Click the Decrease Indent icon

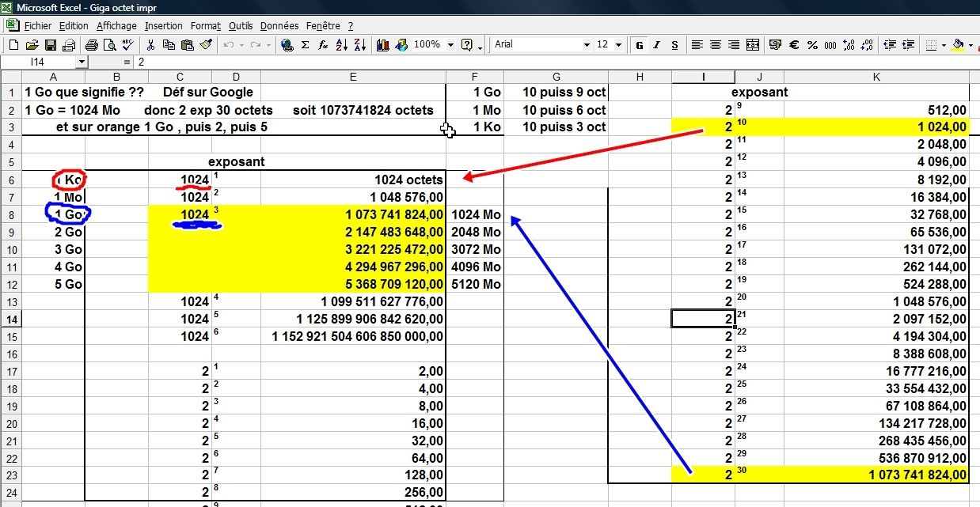click(891, 45)
